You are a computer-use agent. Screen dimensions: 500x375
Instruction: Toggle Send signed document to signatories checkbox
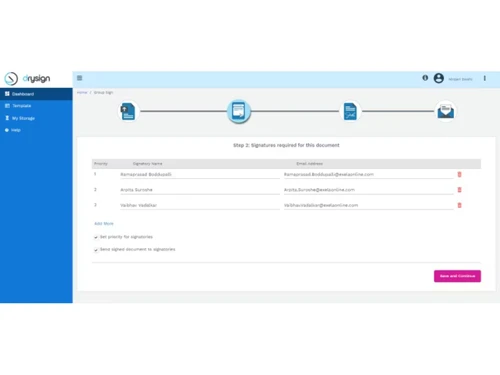pyautogui.click(x=96, y=250)
